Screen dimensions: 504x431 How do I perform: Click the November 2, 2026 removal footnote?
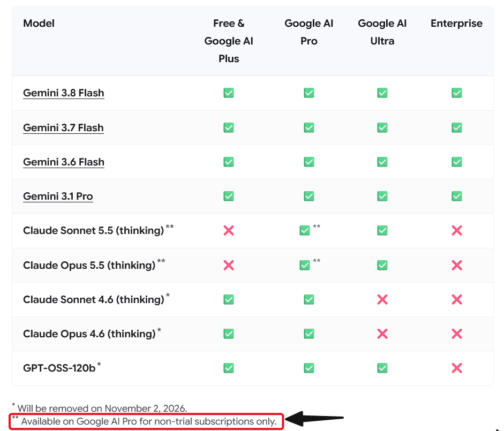(100, 408)
